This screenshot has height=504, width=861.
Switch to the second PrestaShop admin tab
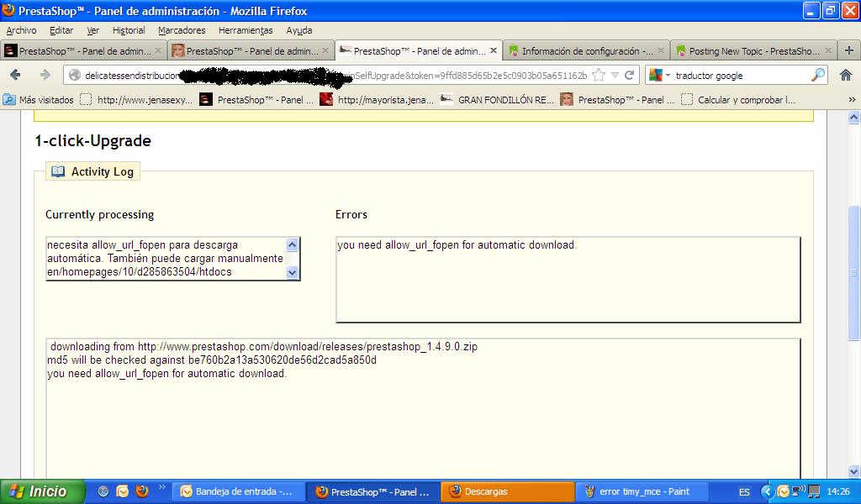pos(251,51)
